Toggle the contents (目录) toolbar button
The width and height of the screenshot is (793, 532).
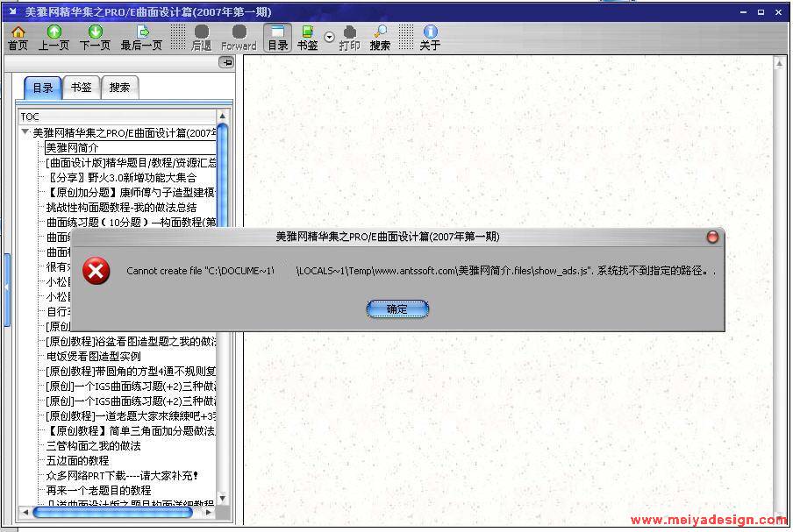(278, 38)
